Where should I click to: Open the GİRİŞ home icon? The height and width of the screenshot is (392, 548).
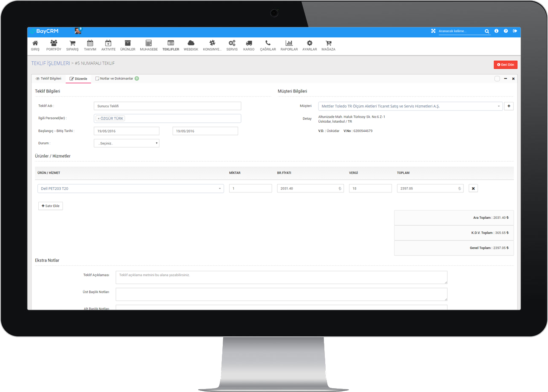coord(35,45)
